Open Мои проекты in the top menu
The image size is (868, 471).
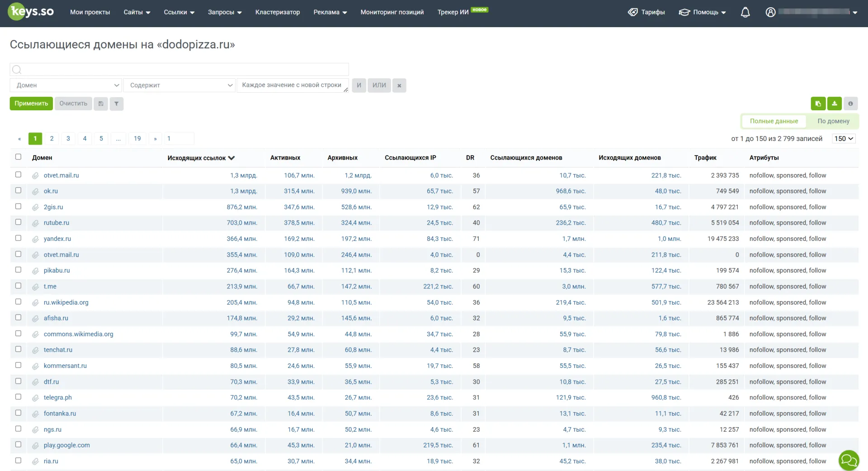90,12
